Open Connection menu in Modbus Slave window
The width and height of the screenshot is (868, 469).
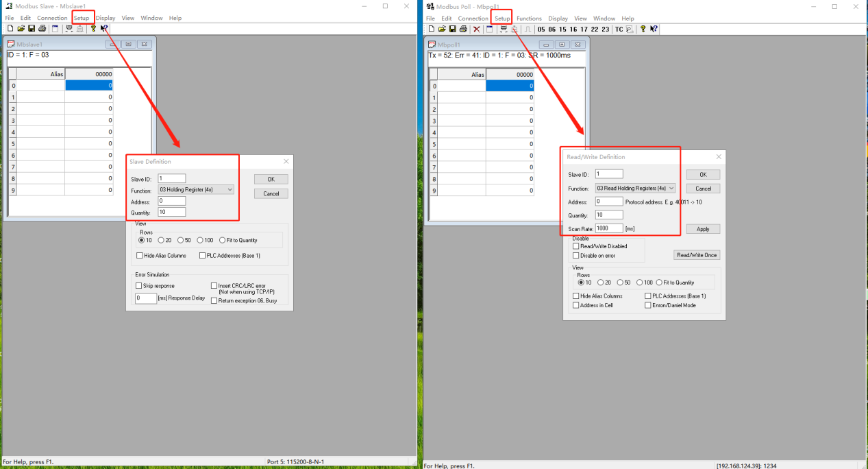click(52, 18)
